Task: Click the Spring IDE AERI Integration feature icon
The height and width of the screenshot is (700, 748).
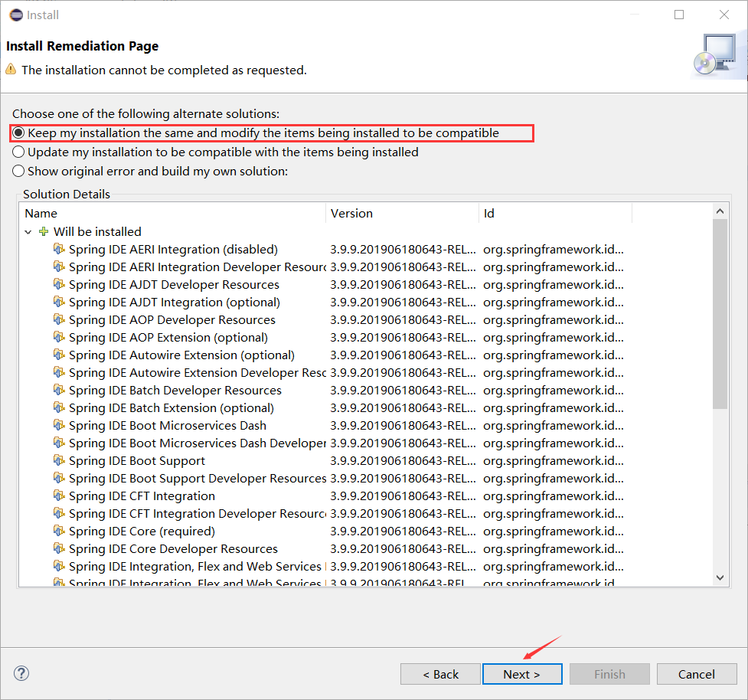Action: pos(60,249)
